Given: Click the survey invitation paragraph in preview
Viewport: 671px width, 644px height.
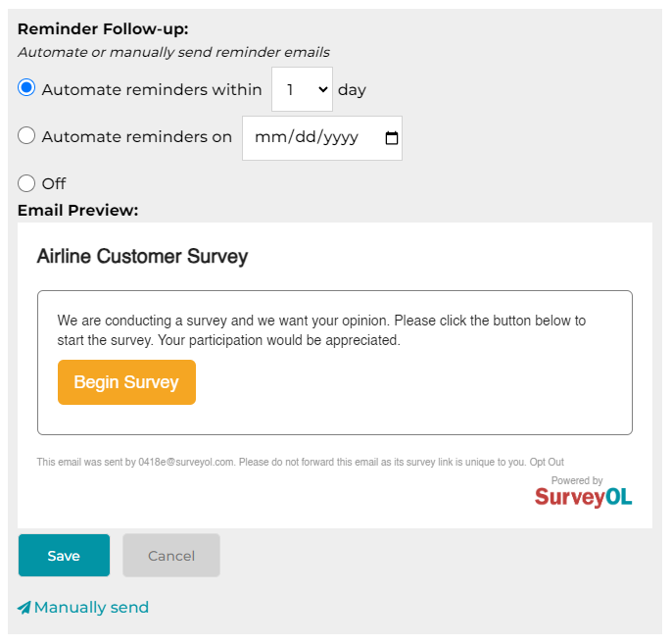Looking at the screenshot, I should click(321, 330).
